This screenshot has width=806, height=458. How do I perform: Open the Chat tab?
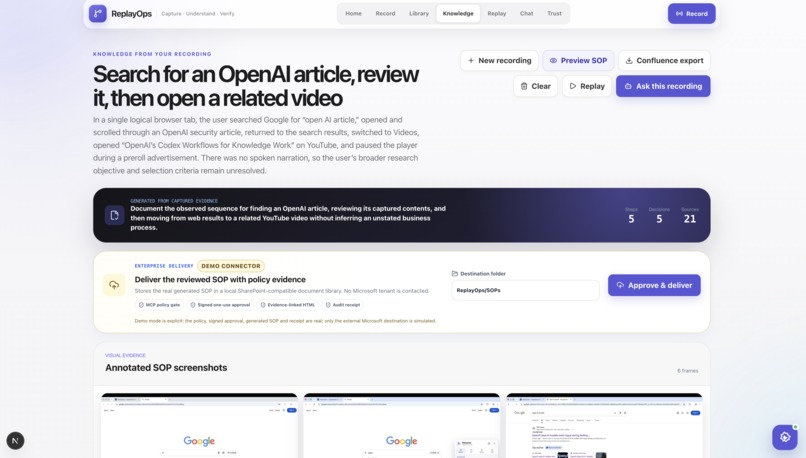526,14
